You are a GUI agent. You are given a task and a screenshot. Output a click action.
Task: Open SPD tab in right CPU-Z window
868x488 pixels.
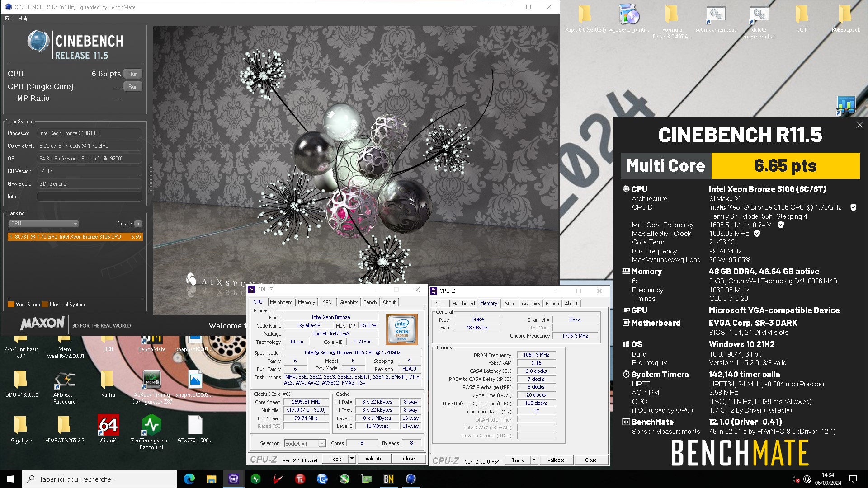click(x=509, y=304)
